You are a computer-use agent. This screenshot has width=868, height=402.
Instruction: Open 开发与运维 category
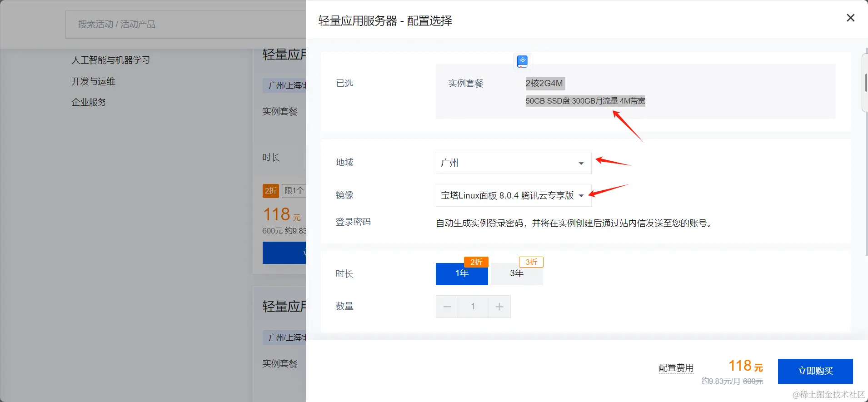[93, 81]
